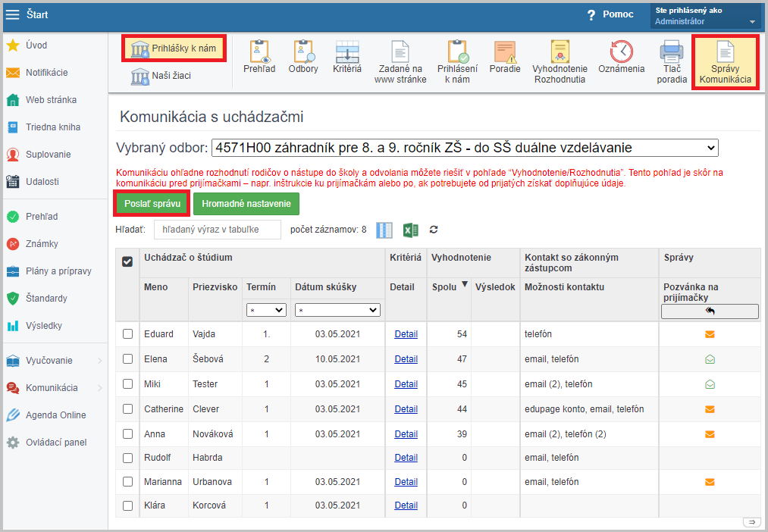Open Detail link for Klára Korcová
Viewport: 768px width, 532px height.
point(406,505)
